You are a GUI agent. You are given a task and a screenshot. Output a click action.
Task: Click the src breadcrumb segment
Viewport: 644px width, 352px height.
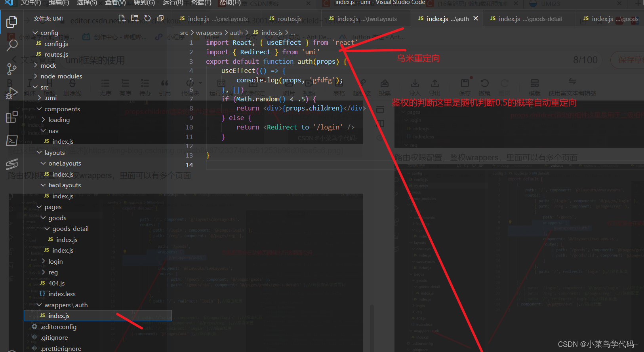[184, 33]
